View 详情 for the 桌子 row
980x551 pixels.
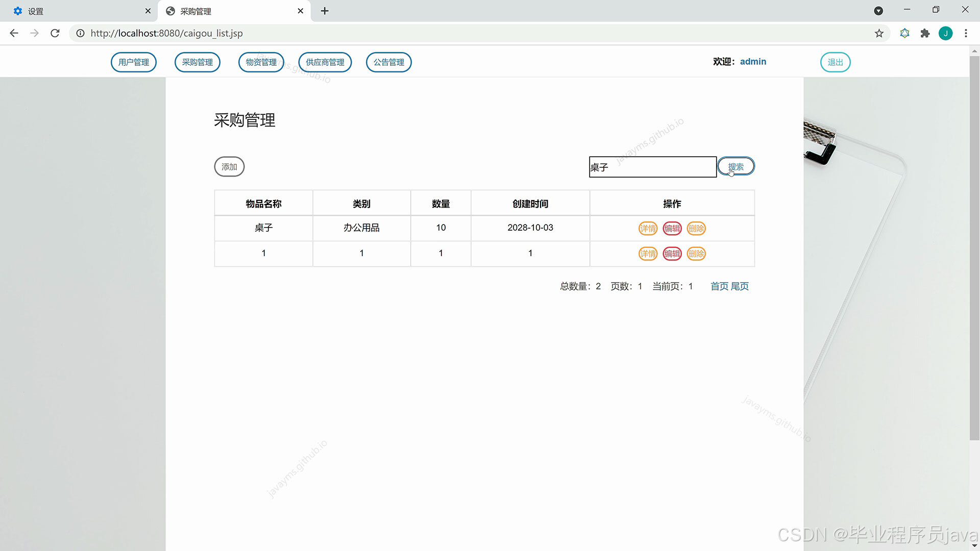pos(648,229)
